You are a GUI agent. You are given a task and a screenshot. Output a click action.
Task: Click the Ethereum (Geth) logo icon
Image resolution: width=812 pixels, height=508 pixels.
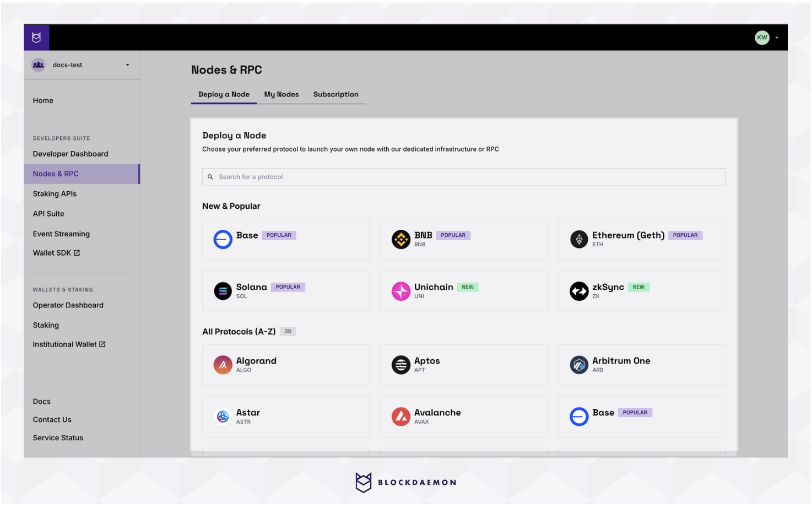(x=579, y=240)
